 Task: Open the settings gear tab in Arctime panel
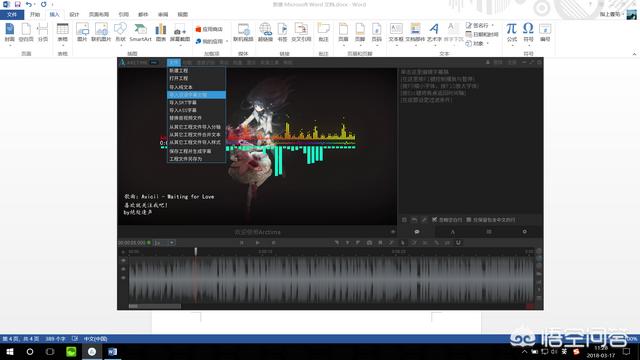(524, 232)
